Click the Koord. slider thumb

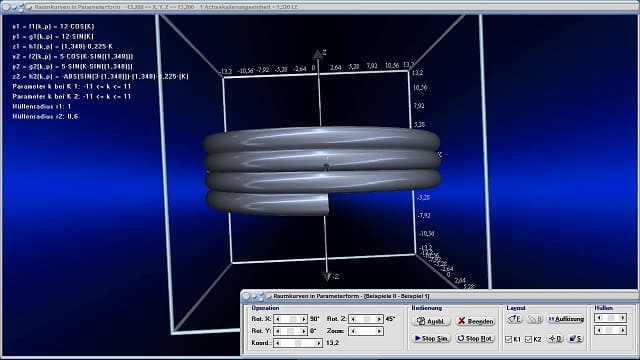pos(298,343)
